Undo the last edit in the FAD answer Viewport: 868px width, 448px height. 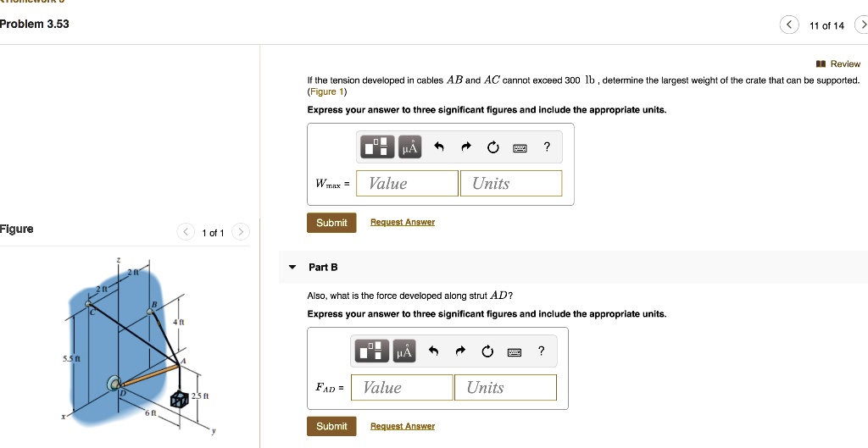(433, 351)
